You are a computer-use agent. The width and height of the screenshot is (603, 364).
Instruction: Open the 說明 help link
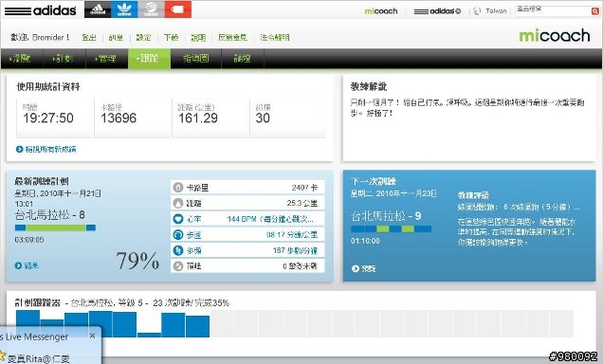pyautogui.click(x=198, y=37)
